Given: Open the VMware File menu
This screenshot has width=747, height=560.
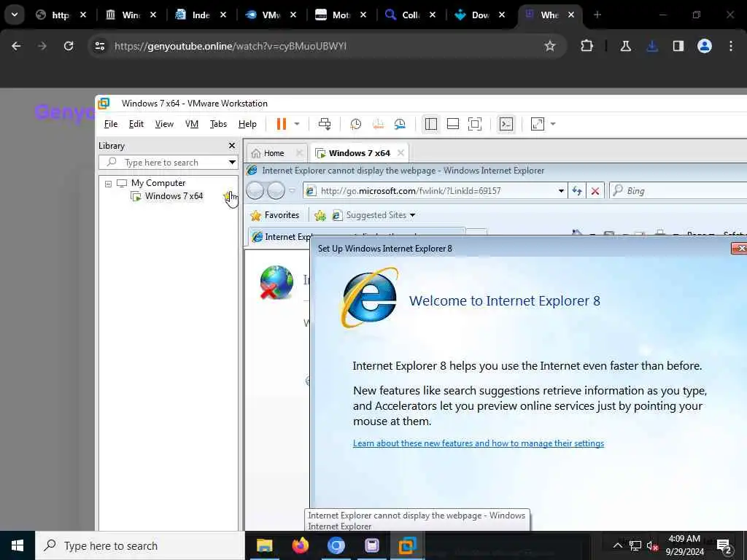Looking at the screenshot, I should click(x=111, y=124).
